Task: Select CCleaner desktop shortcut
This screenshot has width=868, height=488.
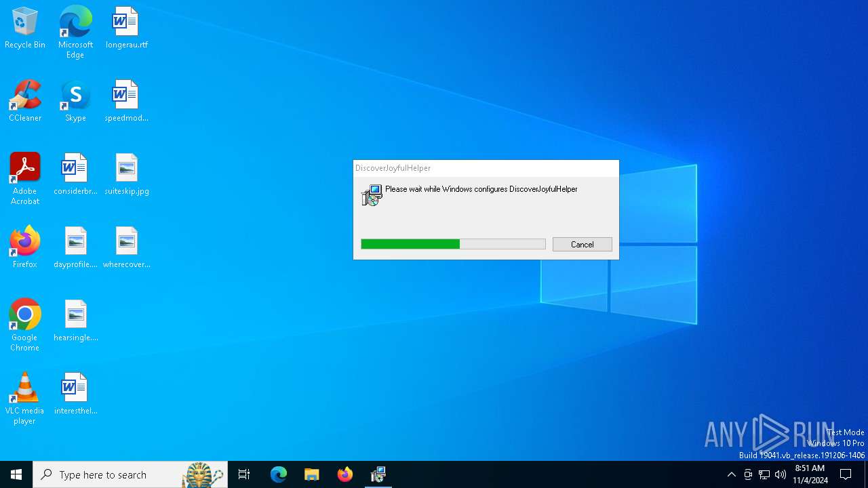Action: [x=25, y=102]
